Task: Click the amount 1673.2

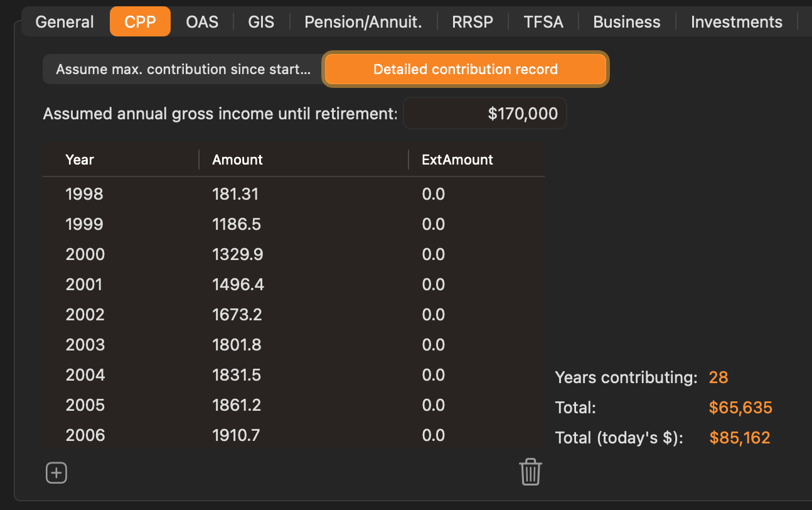Action: (237, 315)
